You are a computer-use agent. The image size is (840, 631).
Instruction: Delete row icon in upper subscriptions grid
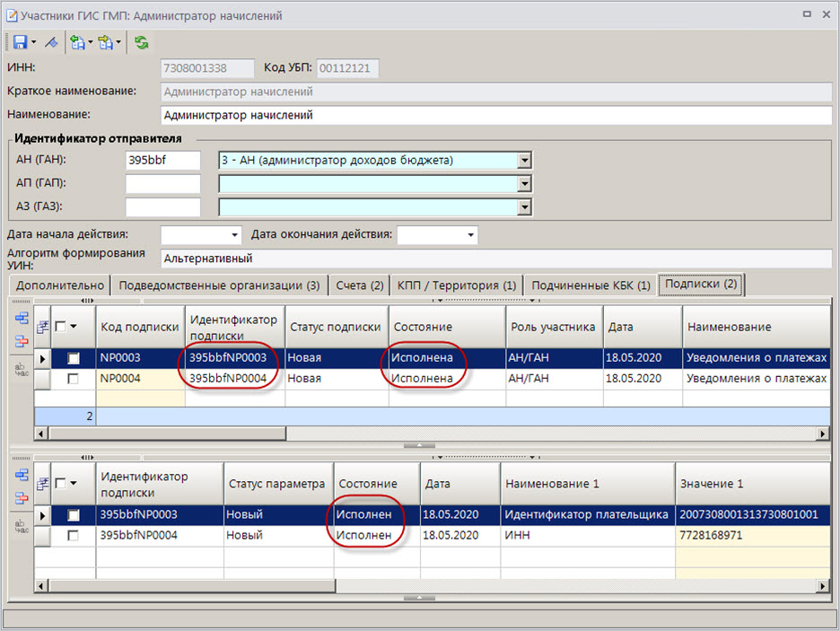[22, 340]
